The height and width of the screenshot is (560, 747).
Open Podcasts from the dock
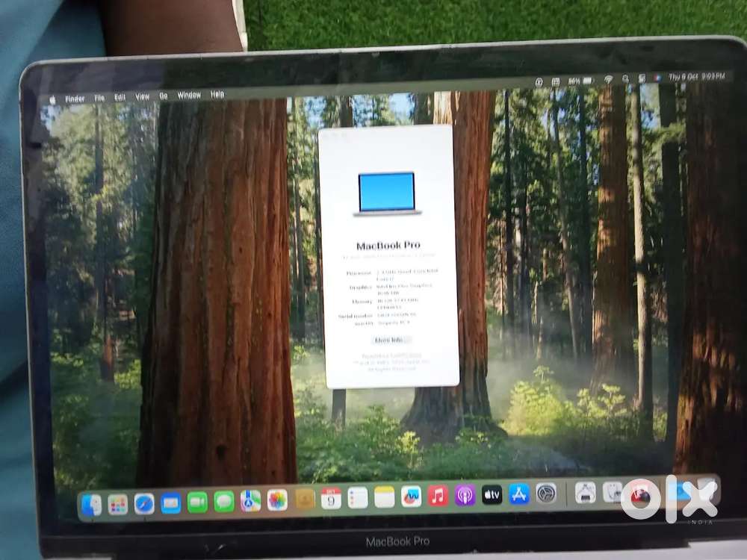(x=465, y=495)
